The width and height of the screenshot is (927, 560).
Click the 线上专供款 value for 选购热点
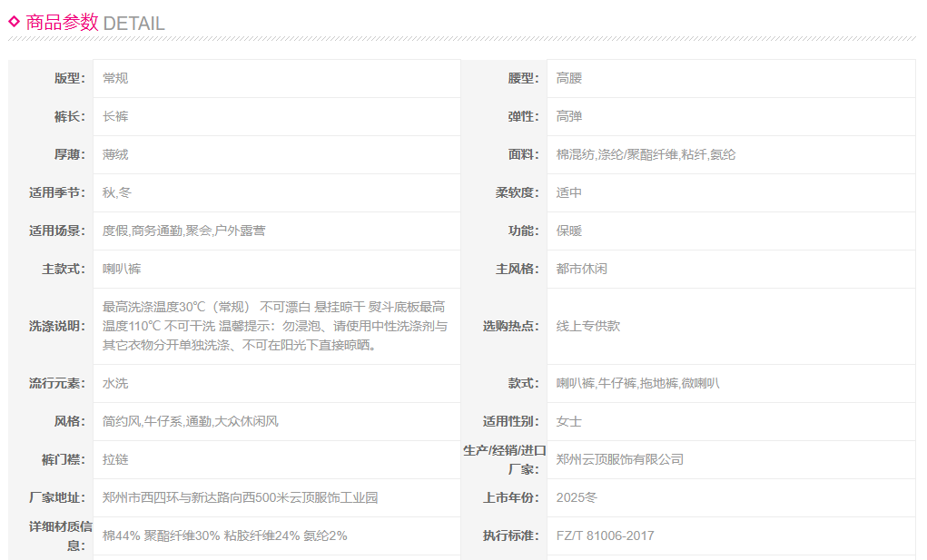[x=588, y=326]
